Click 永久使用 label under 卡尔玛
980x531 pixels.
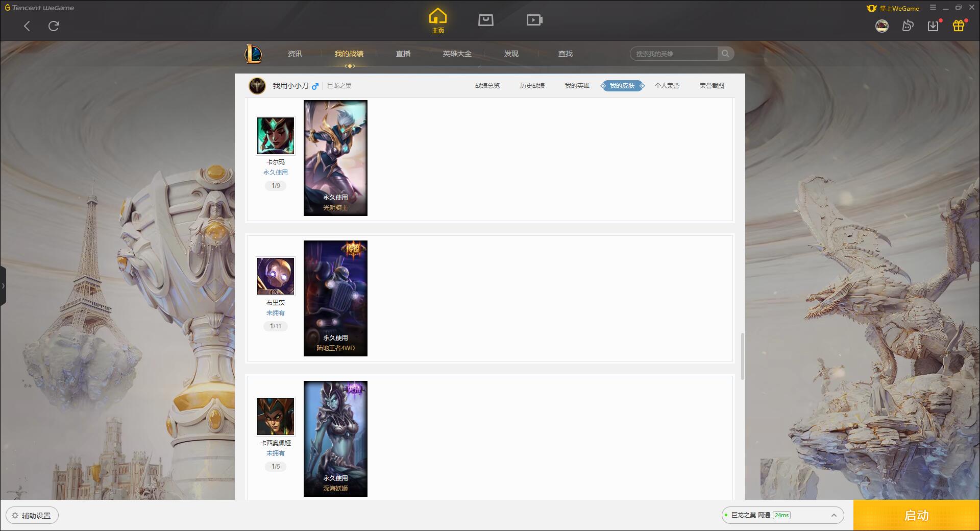coord(276,173)
